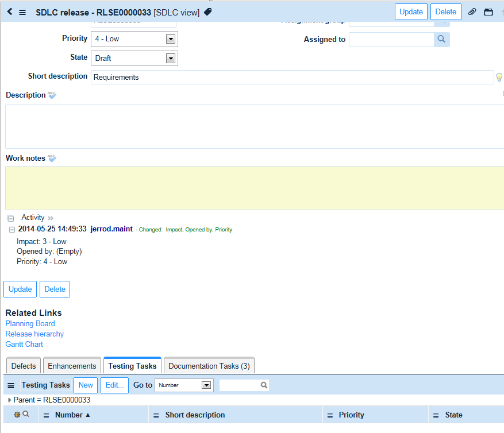Open the Assigned to lookup magnifier
The width and height of the screenshot is (504, 433).
(441, 39)
